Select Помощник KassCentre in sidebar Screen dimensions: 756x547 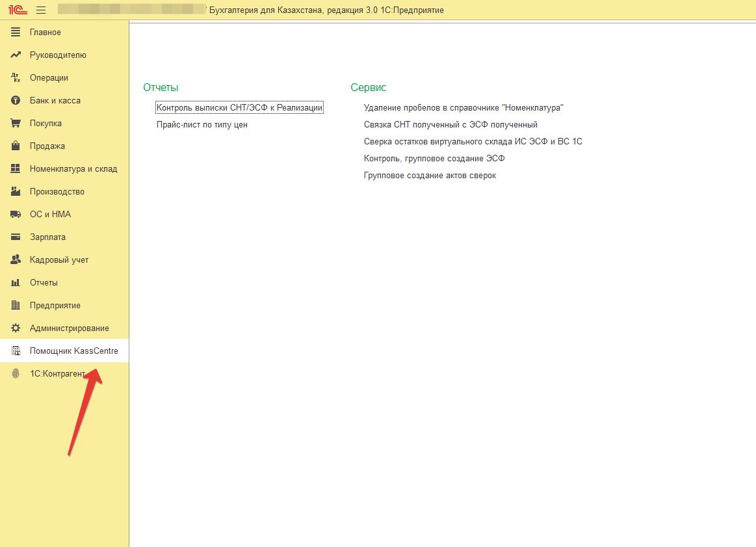tap(73, 351)
